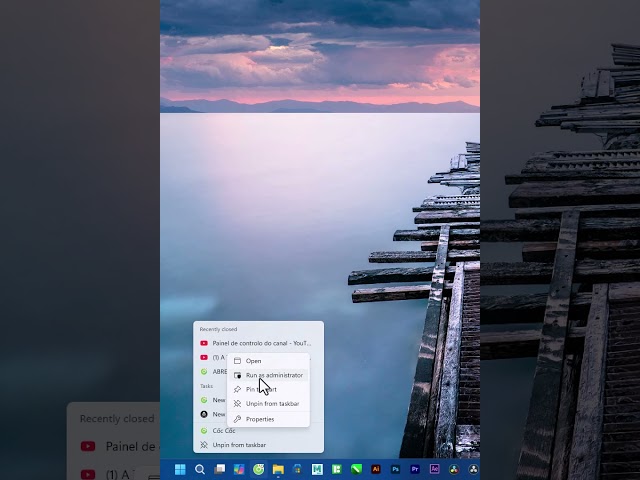
Task: Reopen the '(1) A' recently closed YouTube entry
Action: (x=212, y=358)
